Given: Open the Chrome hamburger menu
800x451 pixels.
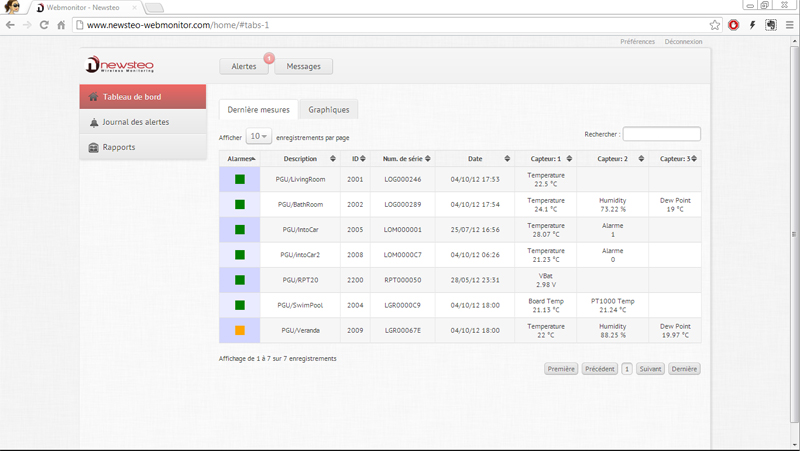Looking at the screenshot, I should pos(789,25).
